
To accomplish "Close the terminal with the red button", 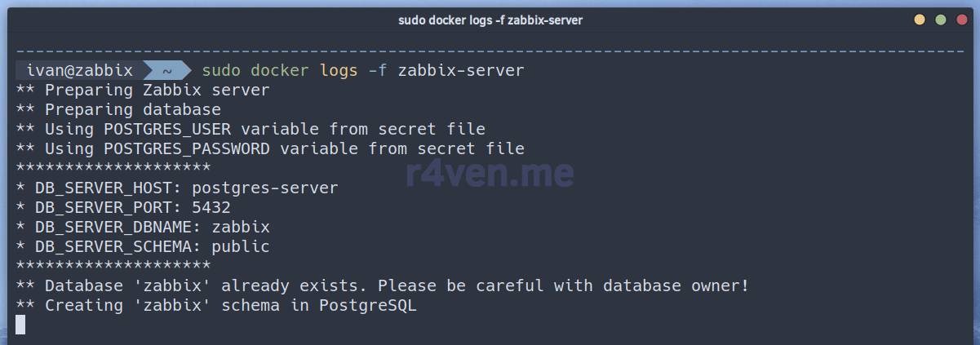I will 961,20.
